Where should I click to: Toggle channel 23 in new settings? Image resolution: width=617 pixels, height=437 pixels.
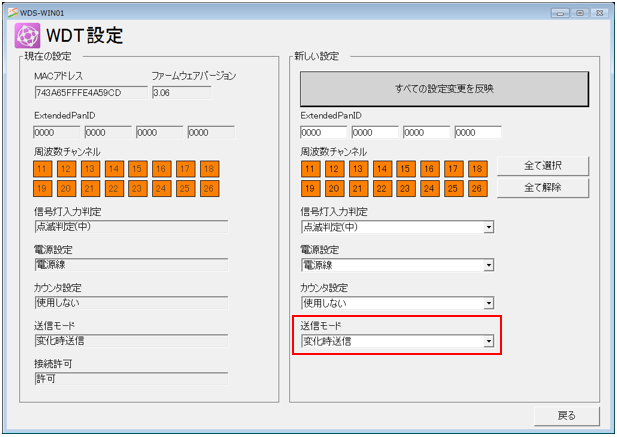pyautogui.click(x=405, y=188)
